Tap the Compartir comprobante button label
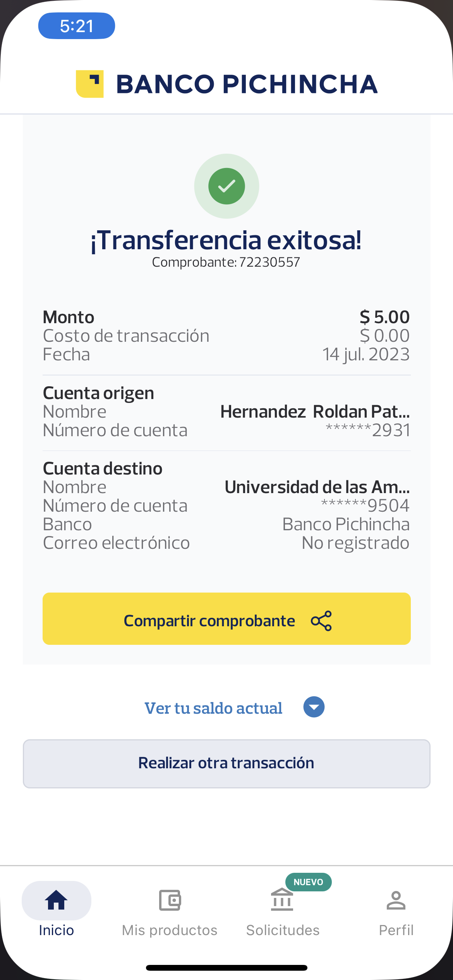 (209, 621)
